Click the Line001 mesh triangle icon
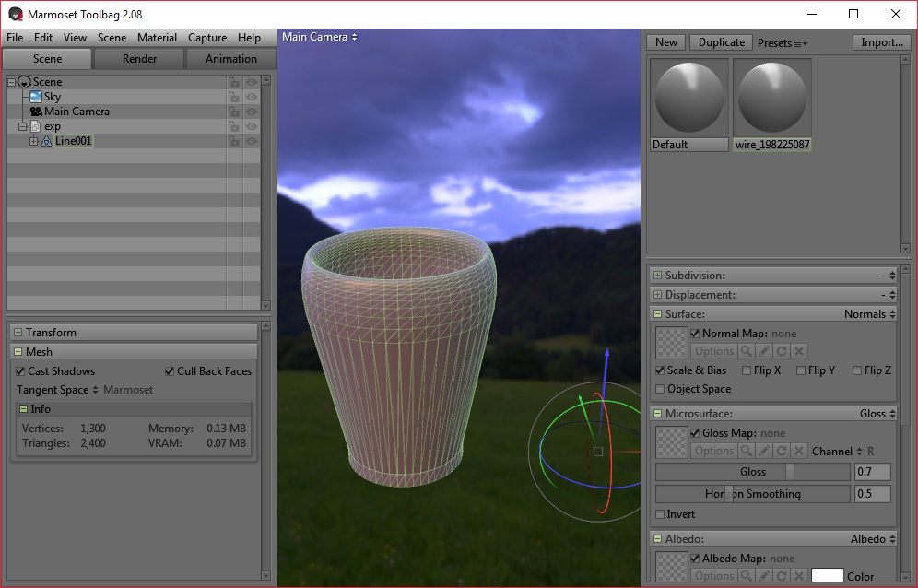918x588 pixels. (x=47, y=141)
